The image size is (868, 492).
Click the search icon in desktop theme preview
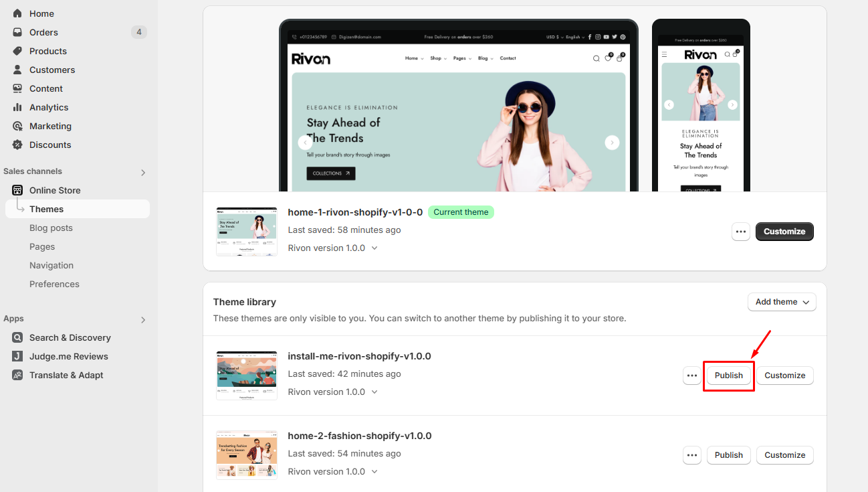coord(596,59)
